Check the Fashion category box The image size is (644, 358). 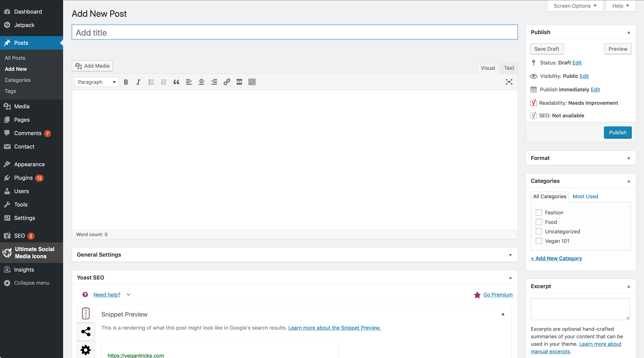pyautogui.click(x=539, y=212)
